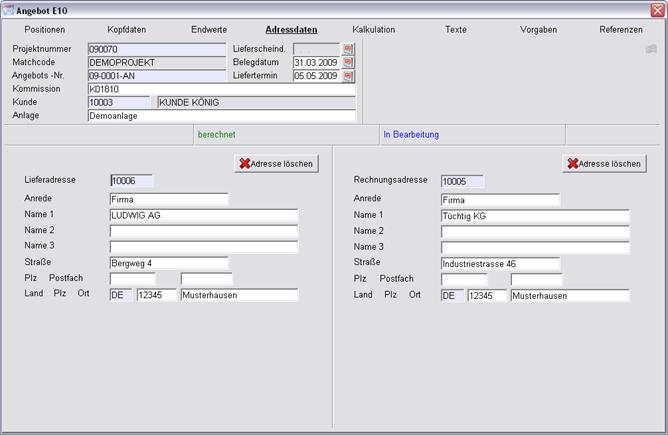Viewport: 668px width, 435px height.
Task: Click the Angebot E10 window title icon
Action: (x=8, y=8)
